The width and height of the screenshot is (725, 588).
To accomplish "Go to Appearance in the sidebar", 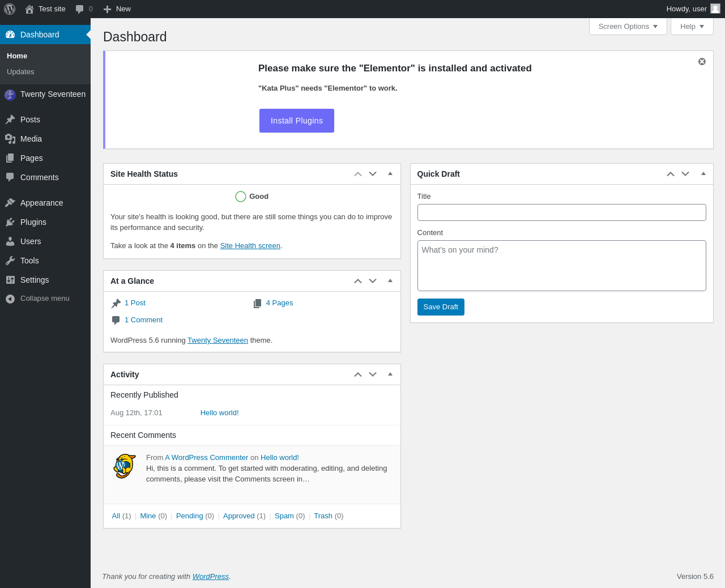I will pyautogui.click(x=45, y=203).
